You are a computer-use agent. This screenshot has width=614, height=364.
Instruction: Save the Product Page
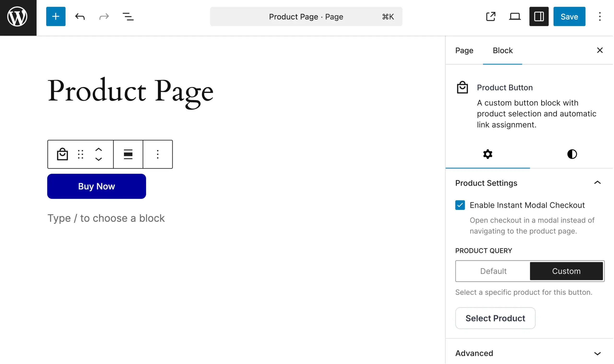tap(569, 17)
